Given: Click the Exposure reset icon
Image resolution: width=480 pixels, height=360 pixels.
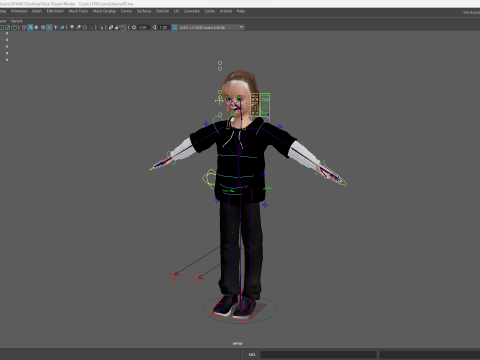Looking at the screenshot, I should click(134, 27).
